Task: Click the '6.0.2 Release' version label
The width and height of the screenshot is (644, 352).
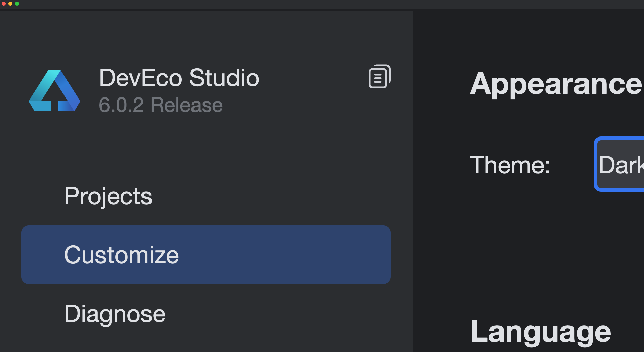Action: point(161,105)
